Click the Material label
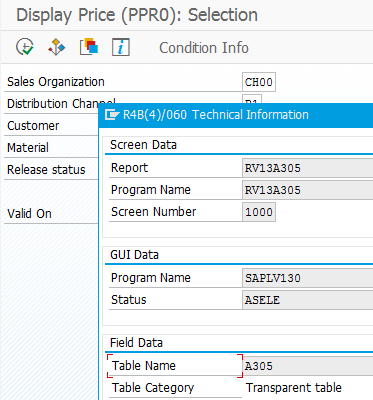 (x=28, y=147)
